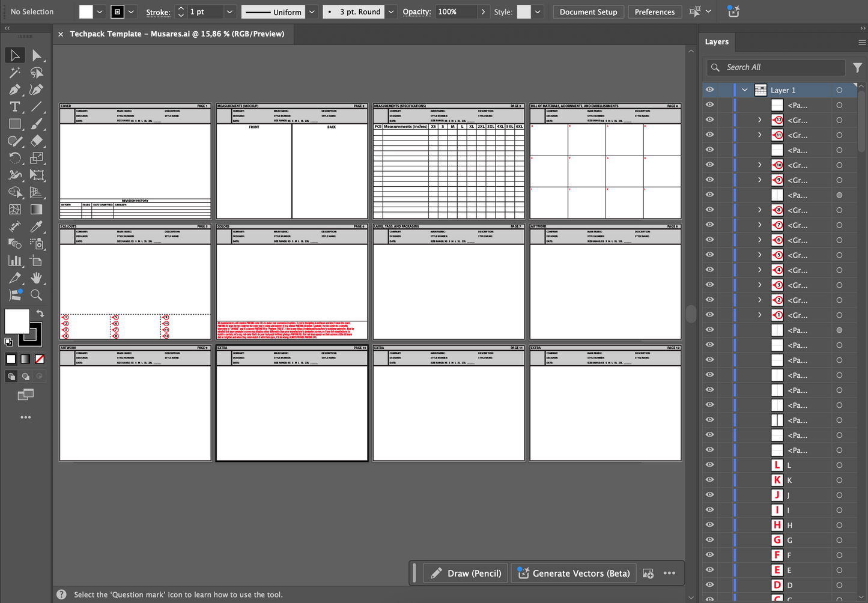
Task: Hide the layer named K
Action: 709,480
